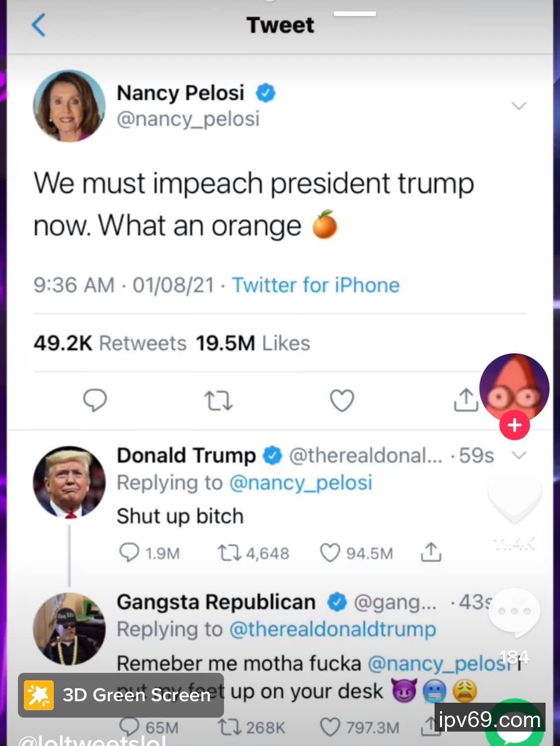Tap the back arrow in Tweet header

tap(39, 25)
